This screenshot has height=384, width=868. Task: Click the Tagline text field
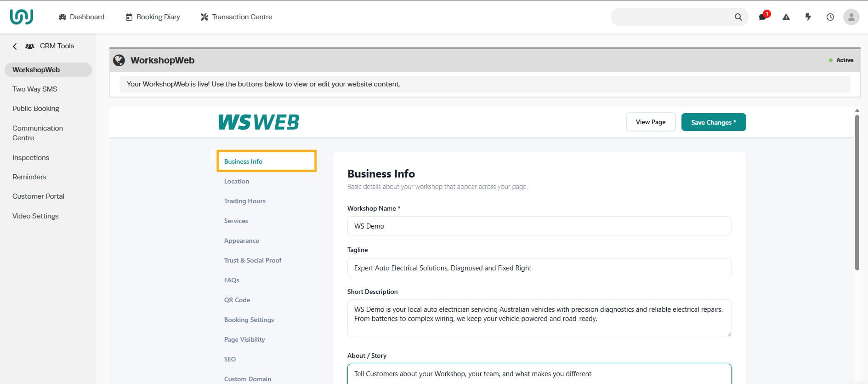pyautogui.click(x=539, y=268)
